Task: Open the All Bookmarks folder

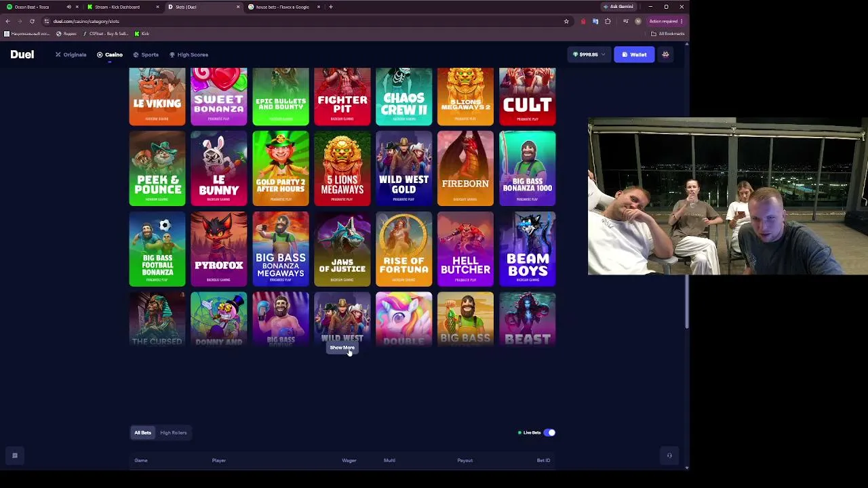Action: (x=667, y=33)
